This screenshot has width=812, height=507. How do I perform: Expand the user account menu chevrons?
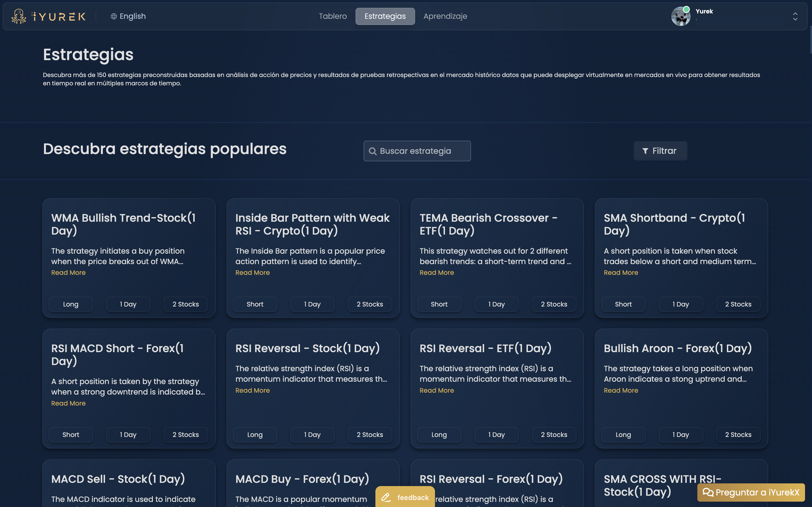[x=795, y=16]
